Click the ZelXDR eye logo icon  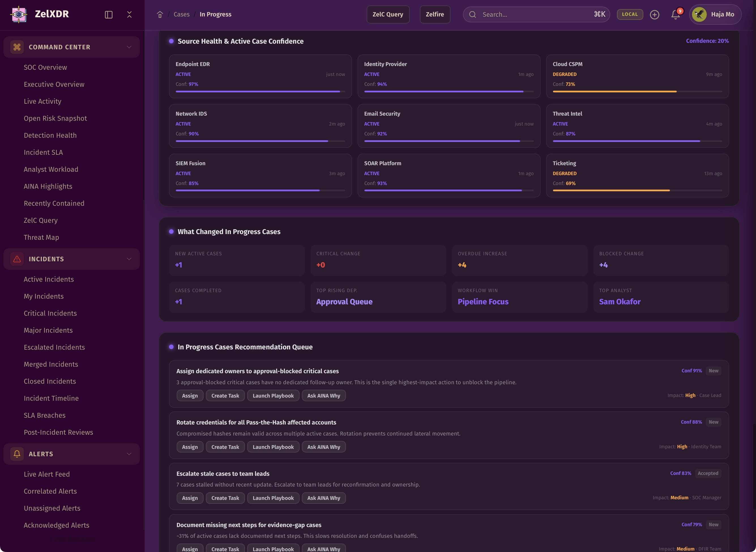(x=19, y=14)
